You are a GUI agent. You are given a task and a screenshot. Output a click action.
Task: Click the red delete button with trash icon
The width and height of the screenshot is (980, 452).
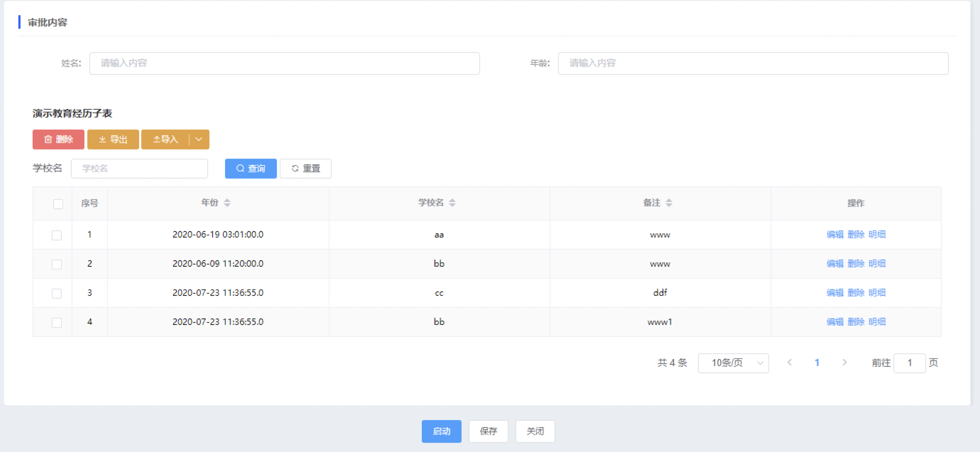pyautogui.click(x=58, y=139)
